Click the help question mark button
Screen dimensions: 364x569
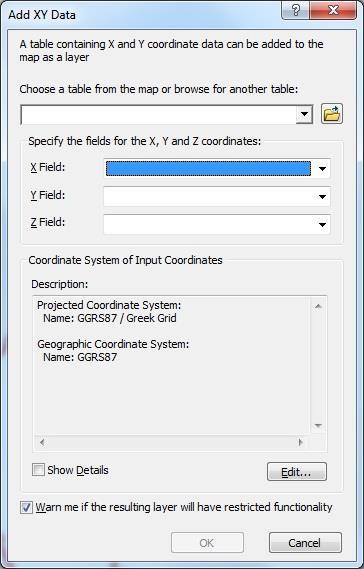coord(296,10)
